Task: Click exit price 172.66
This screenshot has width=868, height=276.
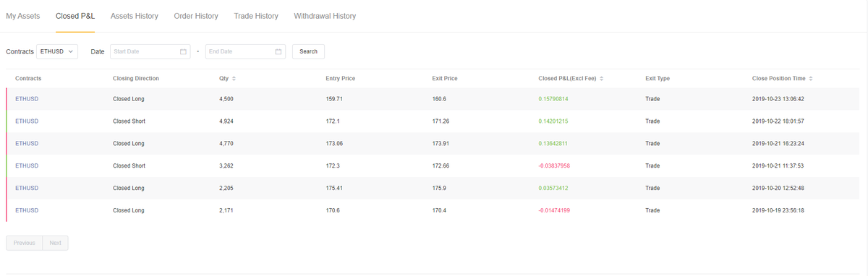Action: (x=441, y=165)
